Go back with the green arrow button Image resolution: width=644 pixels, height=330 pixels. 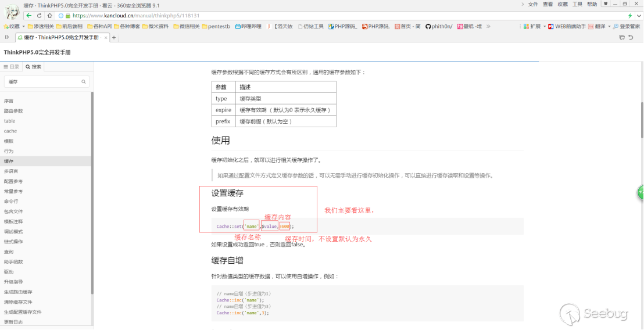(x=28, y=16)
